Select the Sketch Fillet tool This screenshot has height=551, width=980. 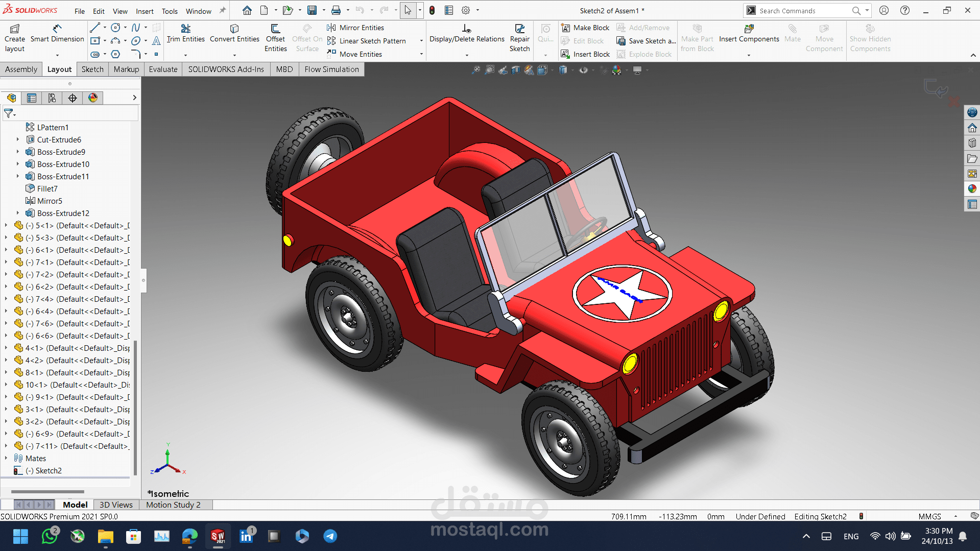tap(136, 54)
